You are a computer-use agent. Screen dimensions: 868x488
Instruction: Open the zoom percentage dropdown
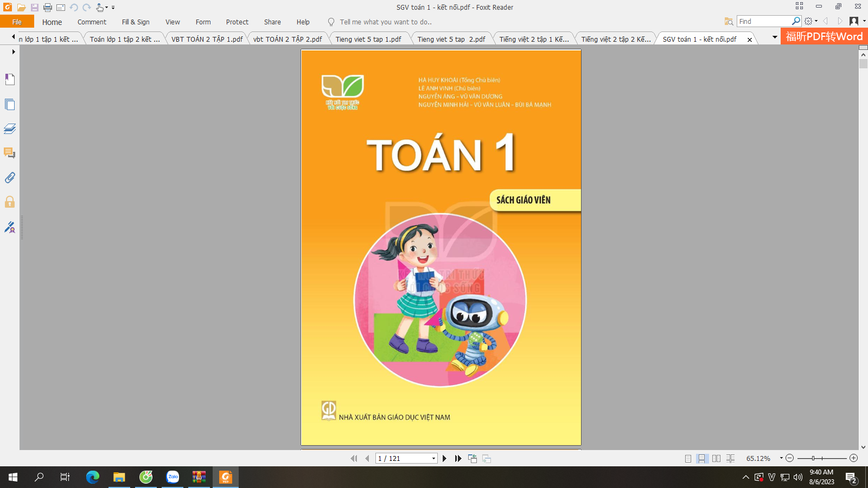click(781, 458)
